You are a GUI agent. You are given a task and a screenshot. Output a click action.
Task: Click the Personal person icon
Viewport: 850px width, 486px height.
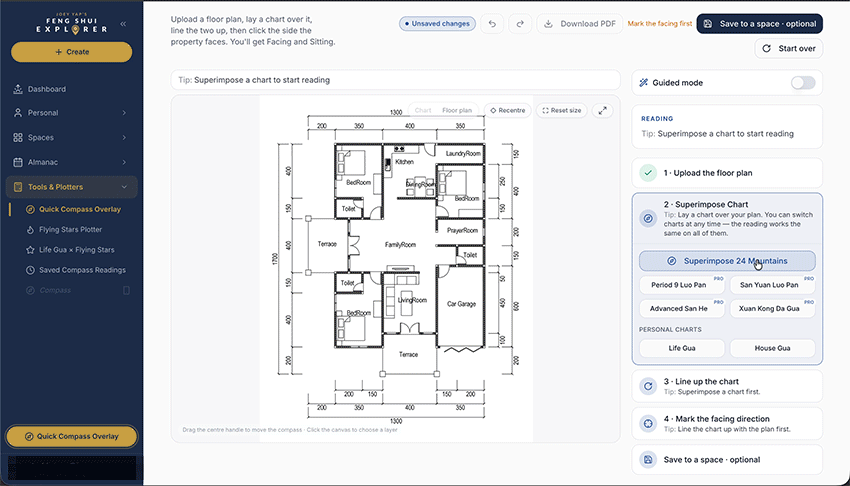point(18,113)
